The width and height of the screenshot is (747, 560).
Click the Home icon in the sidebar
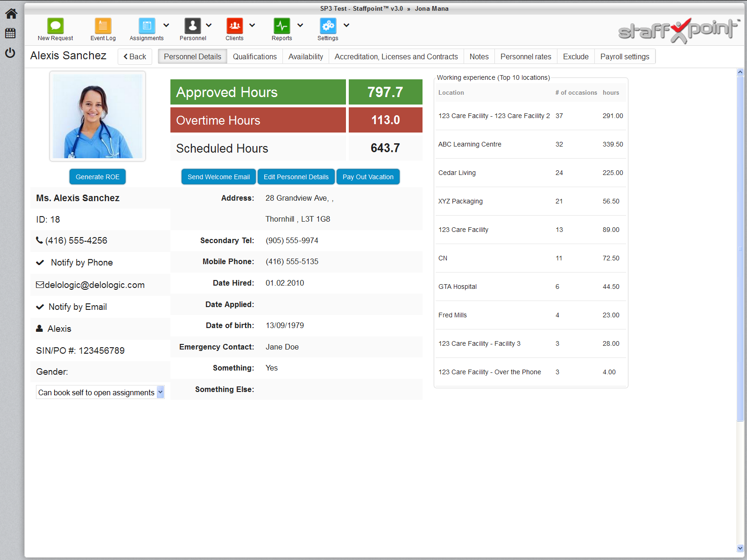click(x=10, y=14)
